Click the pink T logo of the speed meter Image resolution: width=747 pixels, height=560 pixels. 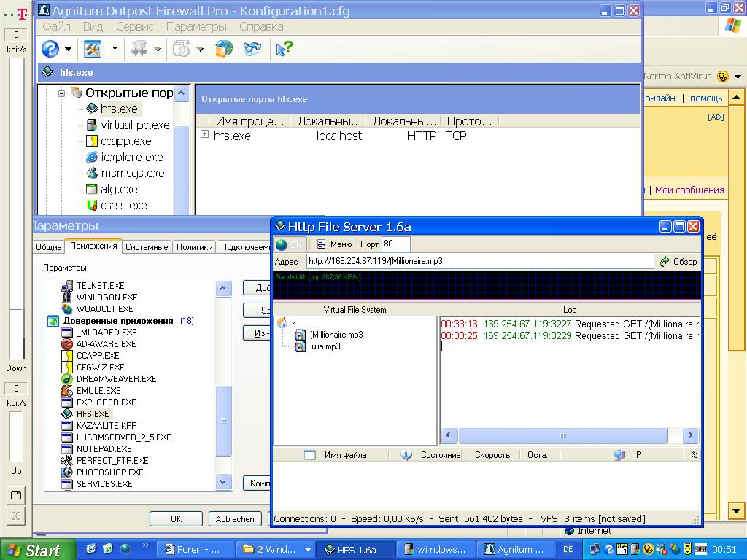22,14
